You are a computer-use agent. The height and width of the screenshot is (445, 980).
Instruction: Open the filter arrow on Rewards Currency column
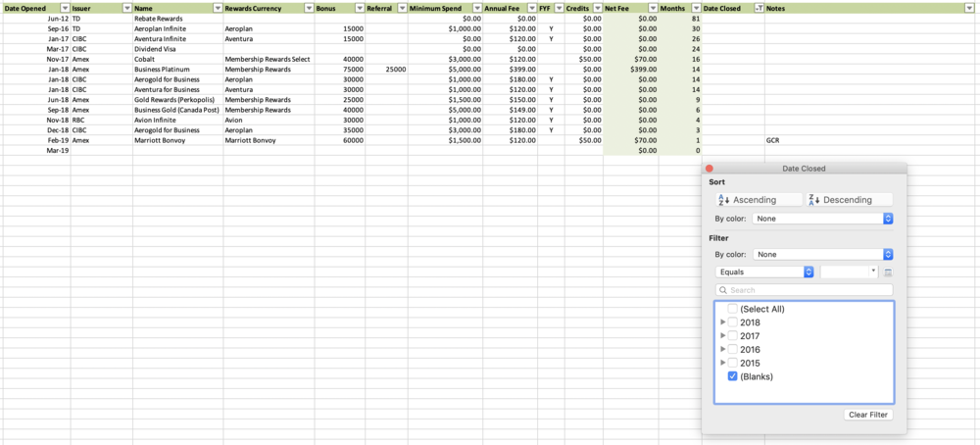click(309, 8)
